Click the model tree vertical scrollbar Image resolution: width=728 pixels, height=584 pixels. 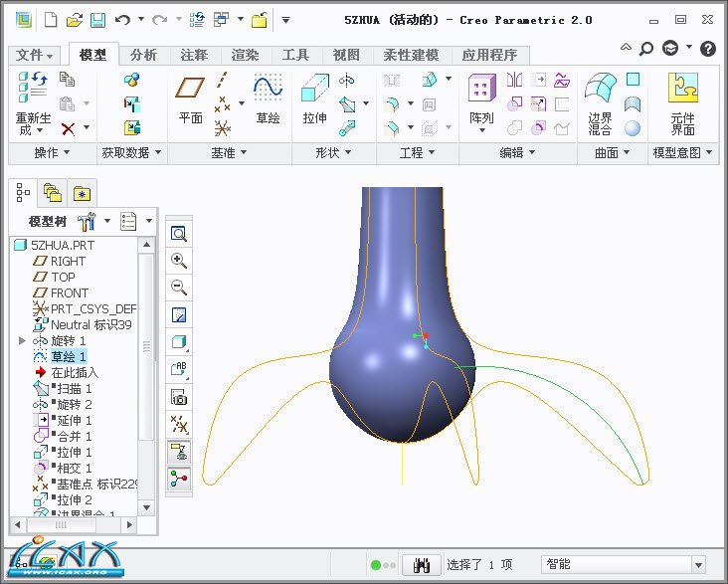(148, 350)
